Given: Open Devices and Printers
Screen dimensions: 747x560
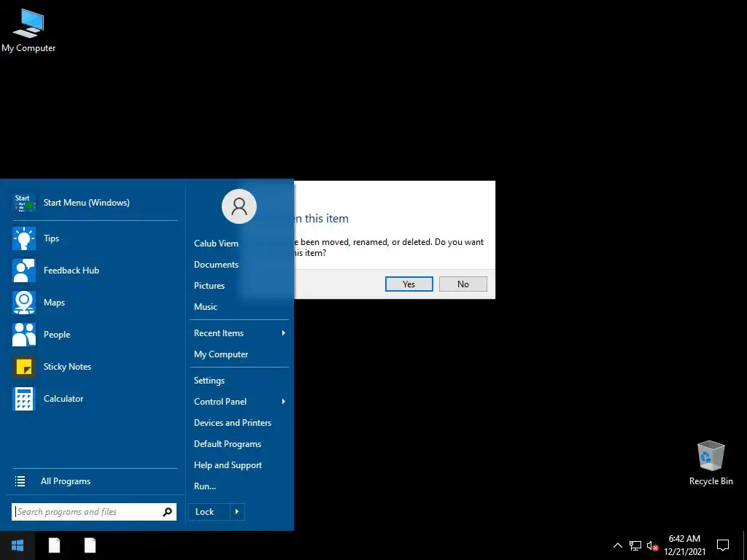Looking at the screenshot, I should pos(233,423).
